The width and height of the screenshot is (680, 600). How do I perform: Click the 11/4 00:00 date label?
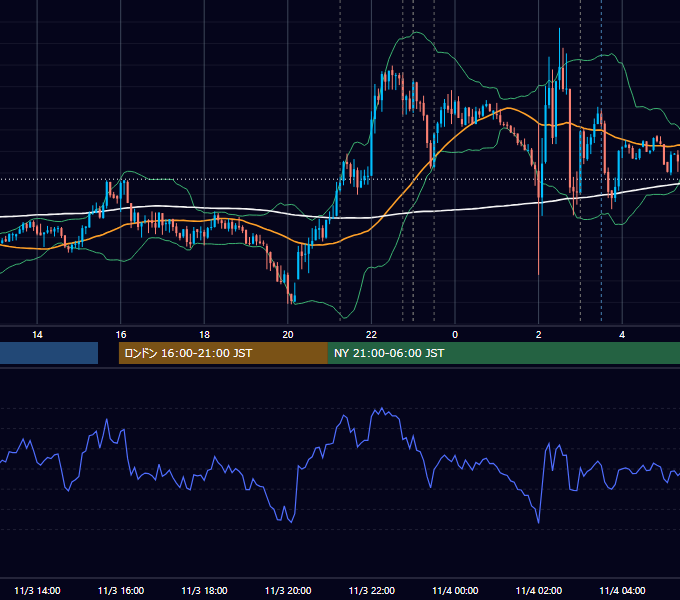[455, 590]
